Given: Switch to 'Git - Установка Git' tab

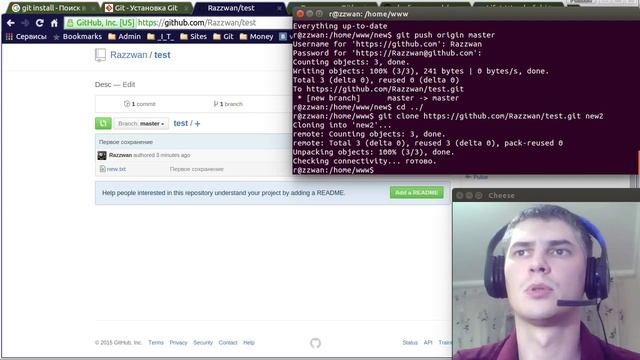Looking at the screenshot, I should click(x=146, y=8).
